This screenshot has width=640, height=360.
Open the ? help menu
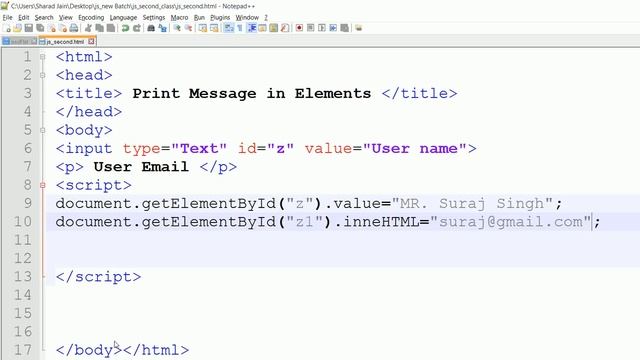266,18
